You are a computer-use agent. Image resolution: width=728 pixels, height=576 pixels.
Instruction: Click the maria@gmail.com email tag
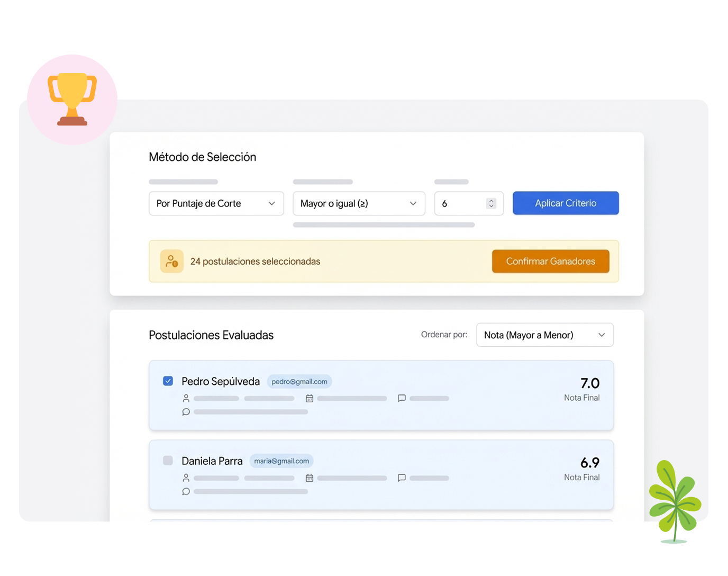pyautogui.click(x=281, y=461)
